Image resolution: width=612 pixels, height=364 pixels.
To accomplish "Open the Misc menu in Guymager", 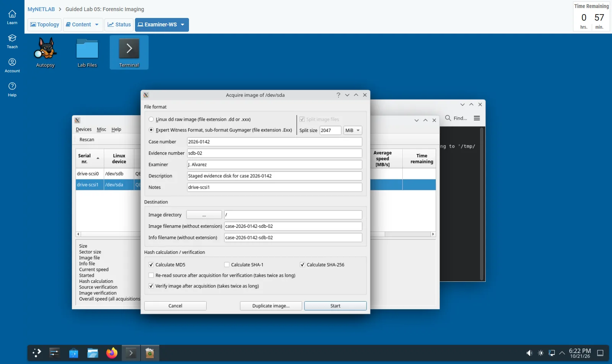I will click(x=101, y=129).
